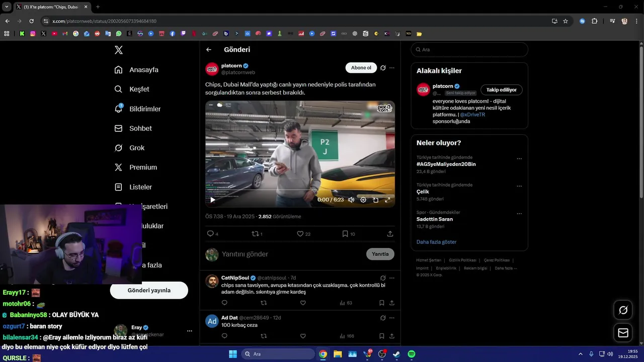Open Steam from taskbar
The width and height of the screenshot is (644, 362).
[396, 354]
